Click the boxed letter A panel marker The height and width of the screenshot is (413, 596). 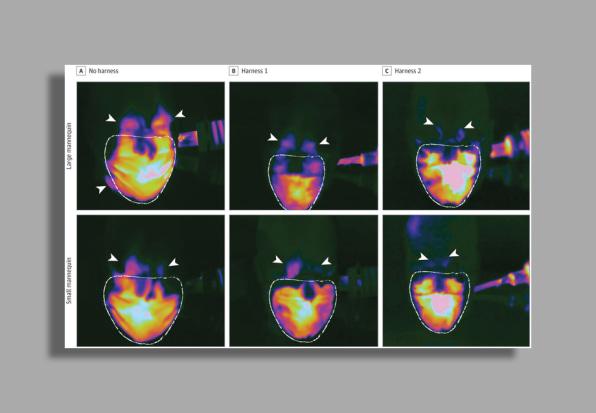pos(81,71)
